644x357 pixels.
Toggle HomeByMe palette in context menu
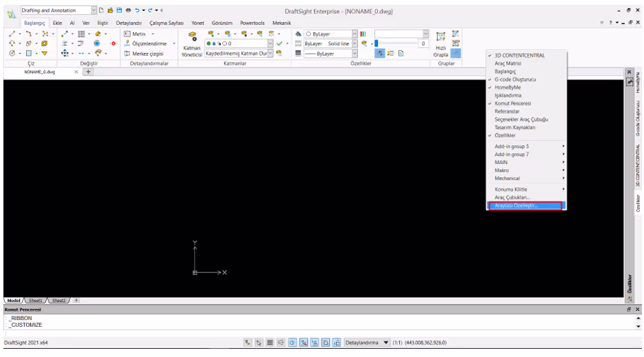(526, 87)
